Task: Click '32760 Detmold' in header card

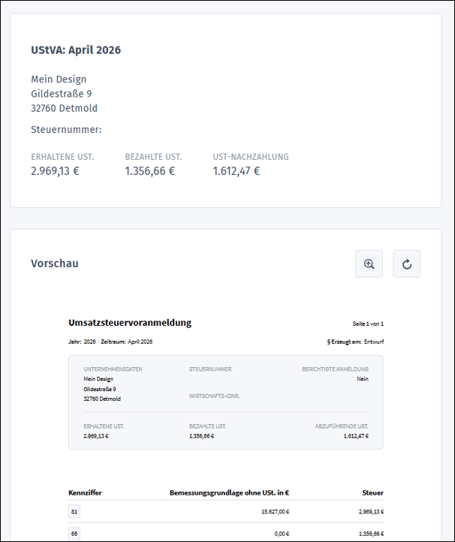Action: (x=64, y=108)
